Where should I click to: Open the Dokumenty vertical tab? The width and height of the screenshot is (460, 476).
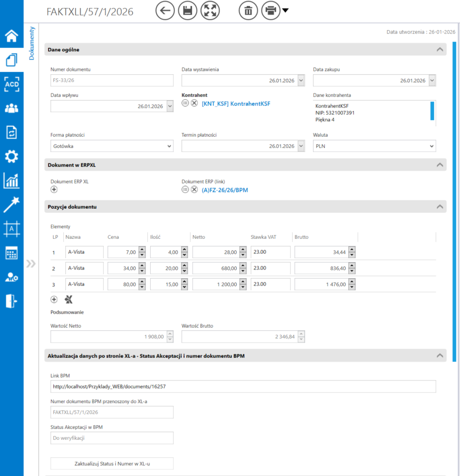pyautogui.click(x=31, y=43)
